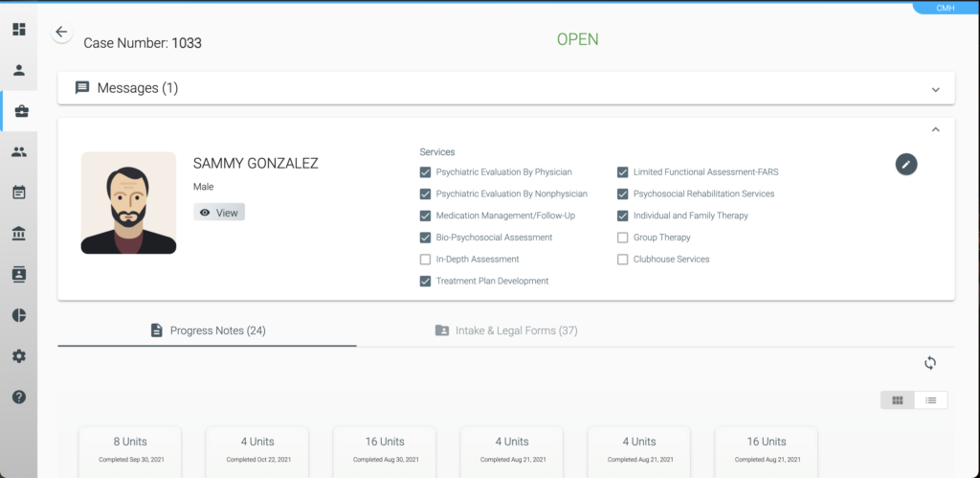
Task: Expand the Messages (1) panel
Action: [x=935, y=89]
